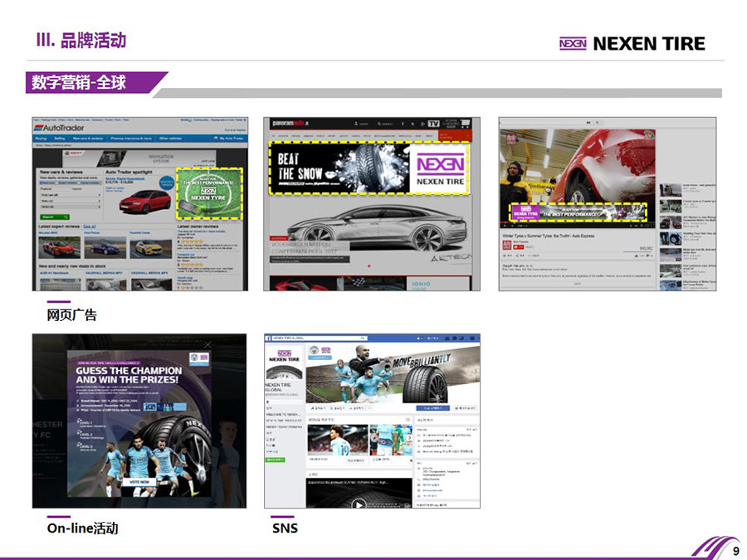
Task: Click the GUESS THE CHAMPION headline
Action: click(129, 375)
